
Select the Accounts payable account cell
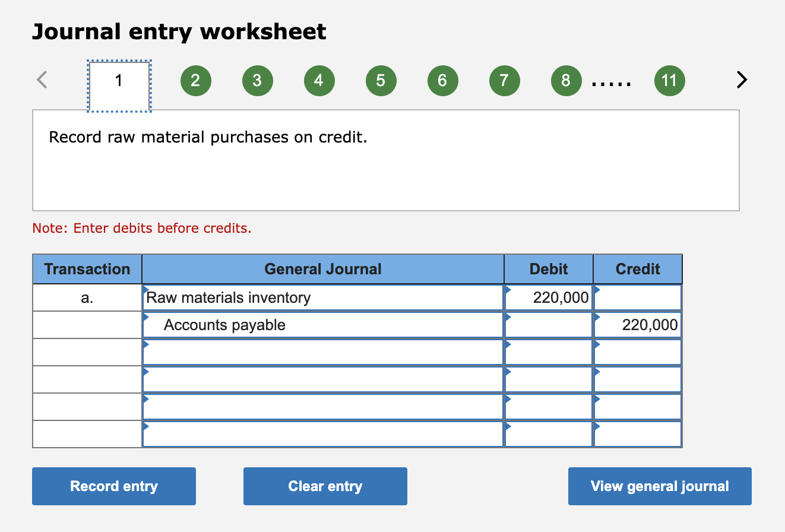pyautogui.click(x=323, y=325)
